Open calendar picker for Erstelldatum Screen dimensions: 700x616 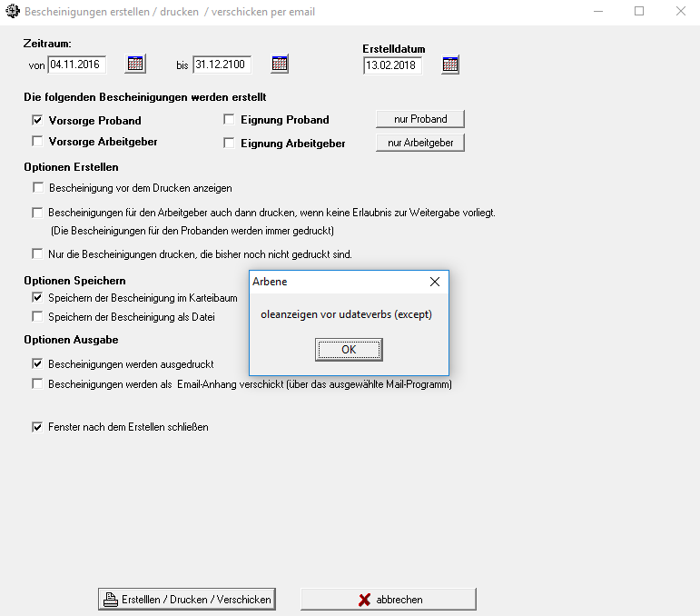pos(450,65)
